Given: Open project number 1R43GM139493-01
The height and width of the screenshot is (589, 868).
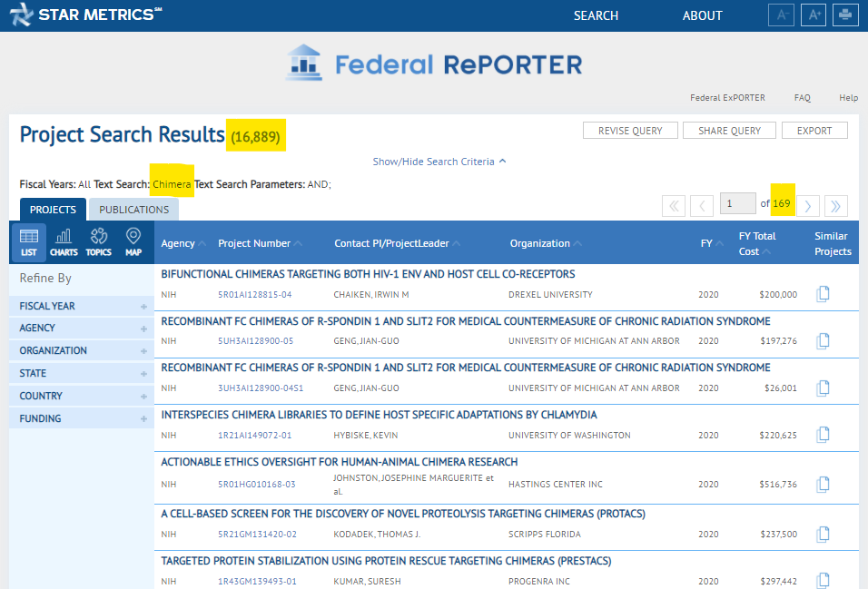Looking at the screenshot, I should tap(257, 581).
